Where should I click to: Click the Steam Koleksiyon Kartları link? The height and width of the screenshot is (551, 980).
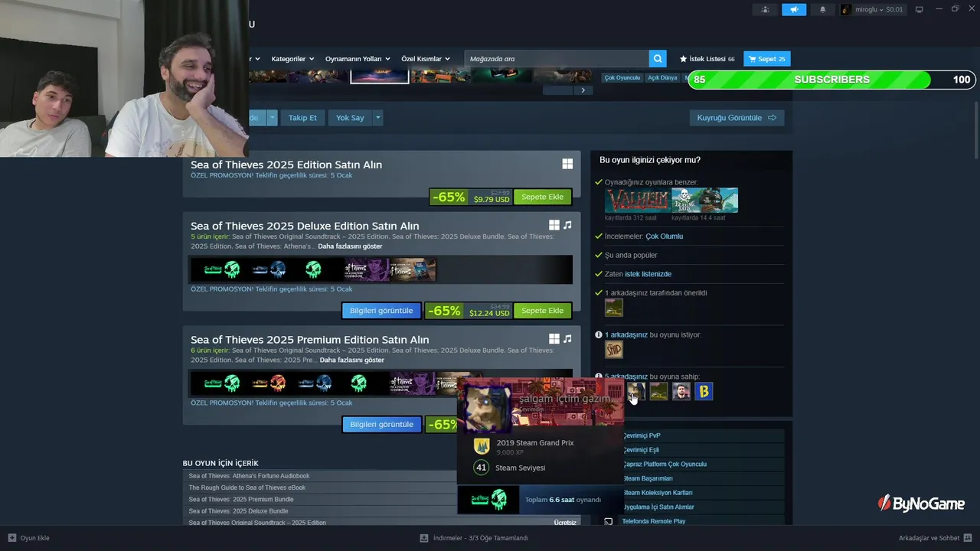click(658, 493)
